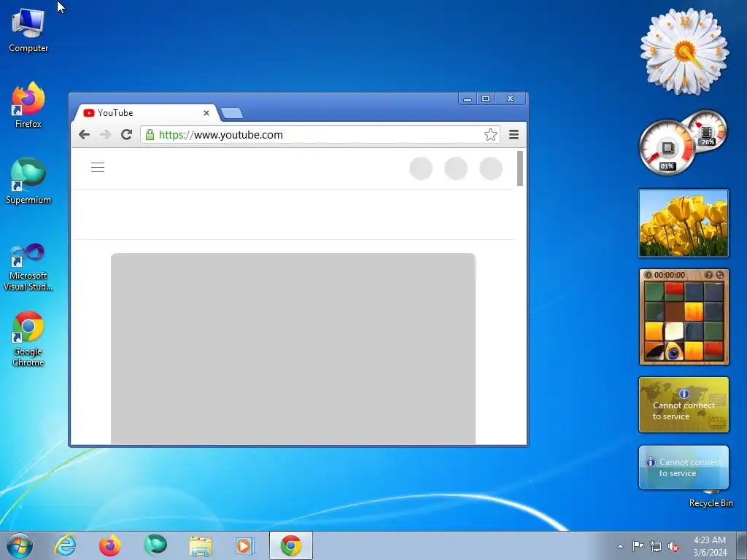
Task: Bookmark this page with the star icon
Action: tap(490, 135)
